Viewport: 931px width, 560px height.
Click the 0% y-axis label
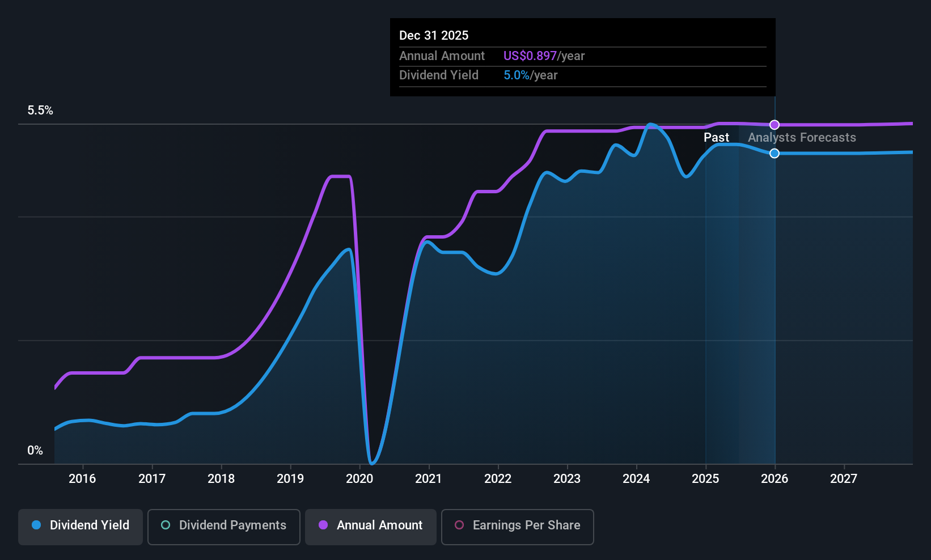35,450
